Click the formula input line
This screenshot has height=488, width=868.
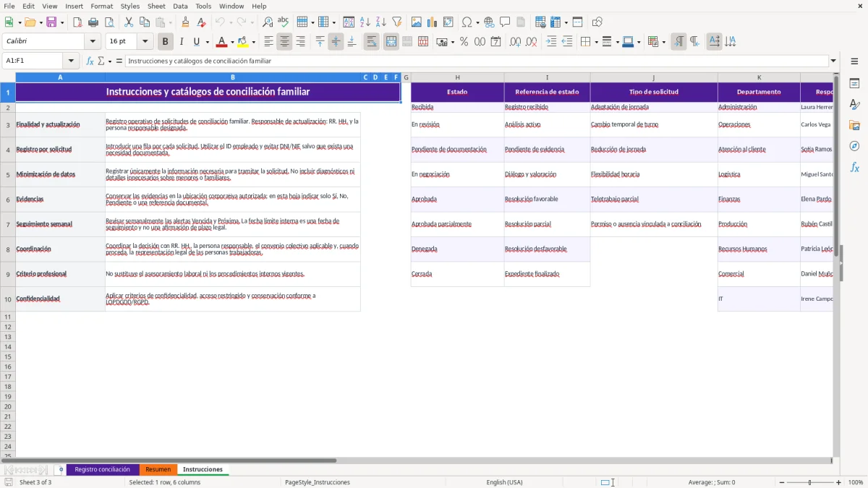pos(476,61)
